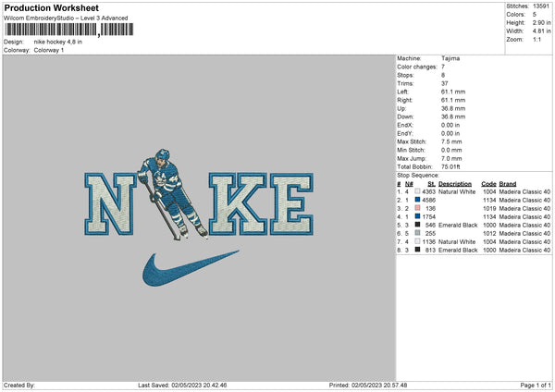This screenshot has height=392, width=555.
Task: Click stitch count 4363 in row 1
Action: [x=428, y=191]
